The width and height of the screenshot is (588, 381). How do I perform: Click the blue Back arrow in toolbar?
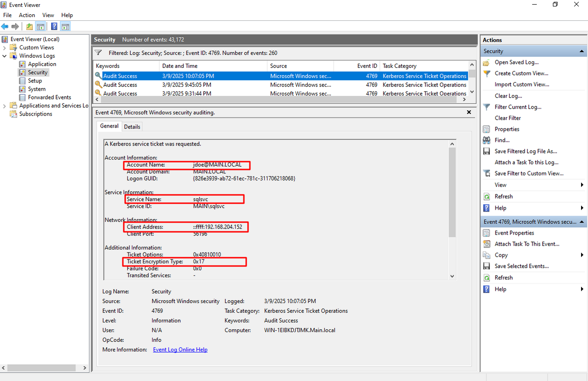(x=5, y=26)
